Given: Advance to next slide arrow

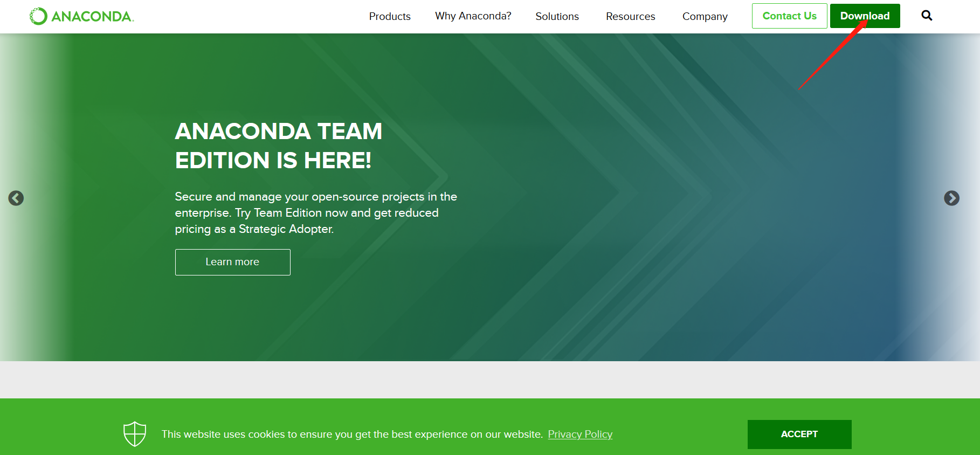Looking at the screenshot, I should [x=951, y=198].
